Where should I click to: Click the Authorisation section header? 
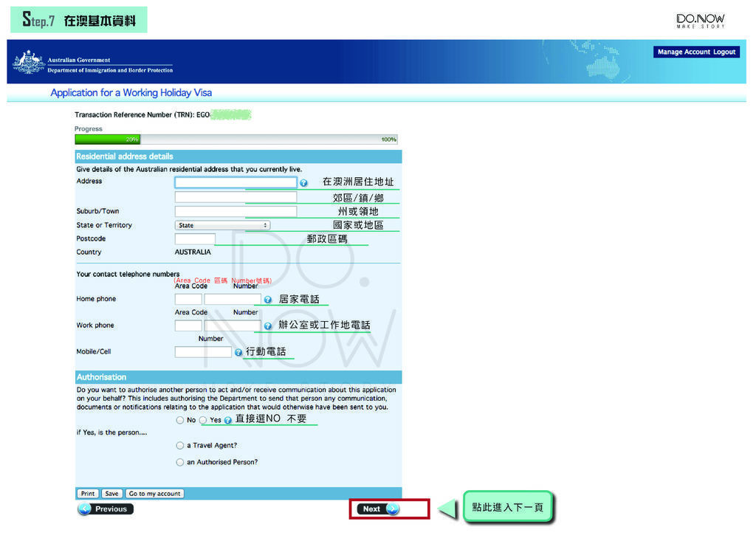point(238,377)
